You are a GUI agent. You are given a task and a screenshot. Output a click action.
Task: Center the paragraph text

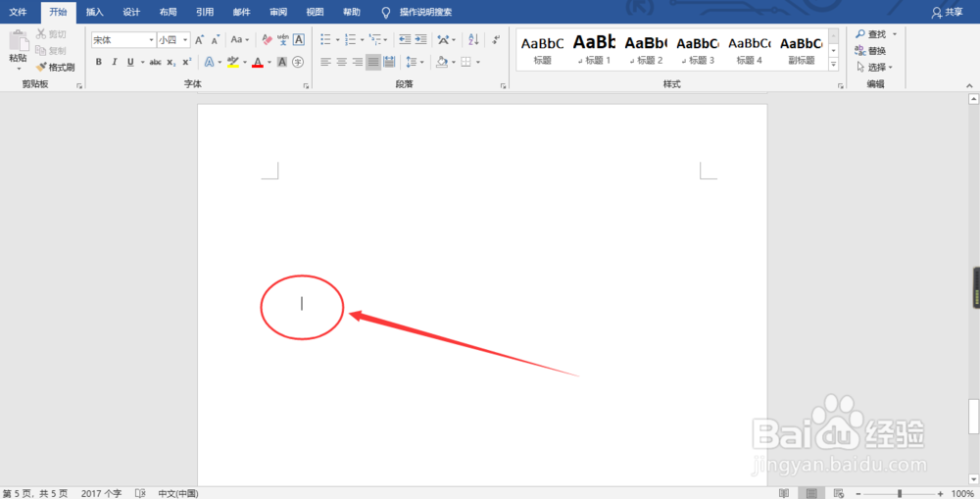pos(341,62)
